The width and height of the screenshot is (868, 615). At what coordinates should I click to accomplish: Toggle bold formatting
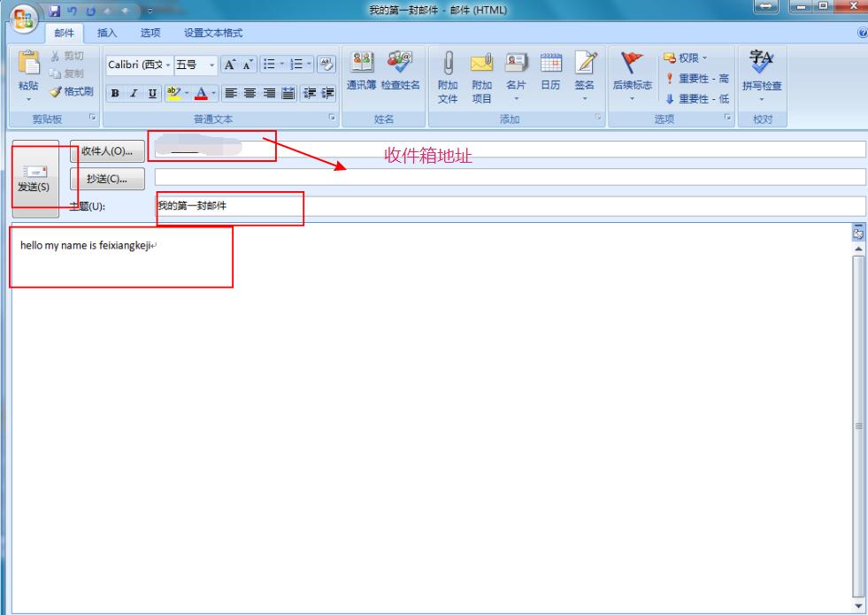[x=115, y=93]
